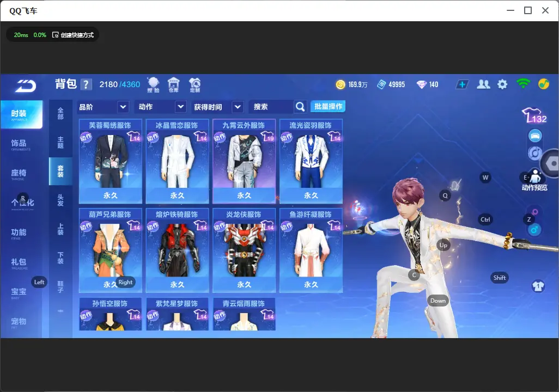This screenshot has height=392, width=559.
Task: Click the back arrow logo icon
Action: click(26, 86)
